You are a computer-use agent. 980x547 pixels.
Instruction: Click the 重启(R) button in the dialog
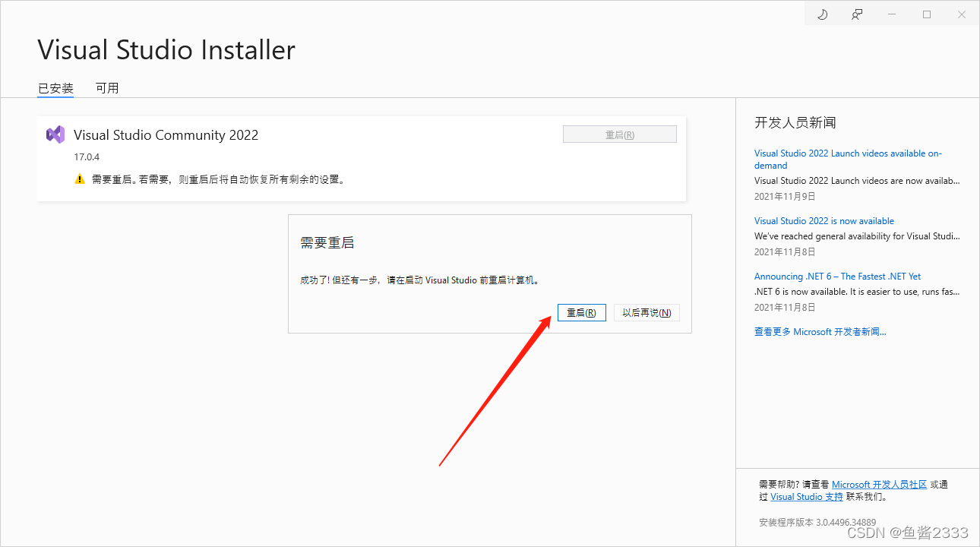pos(581,312)
